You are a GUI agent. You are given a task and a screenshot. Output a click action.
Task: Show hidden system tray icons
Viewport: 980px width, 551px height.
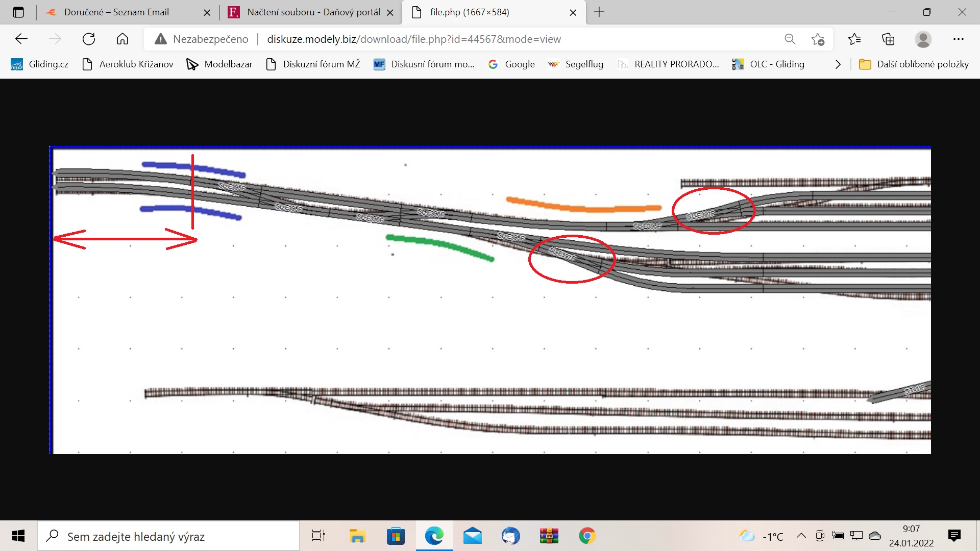[x=801, y=536]
